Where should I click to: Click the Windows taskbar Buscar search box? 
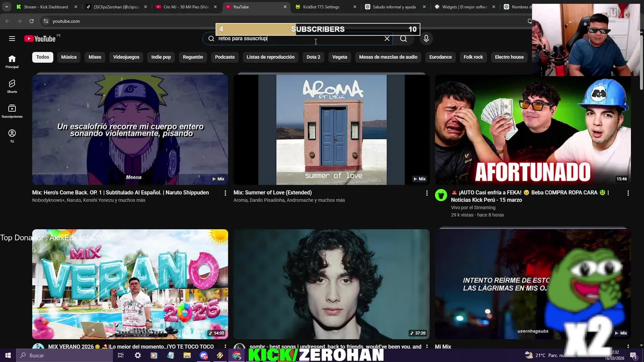[x=64, y=355]
